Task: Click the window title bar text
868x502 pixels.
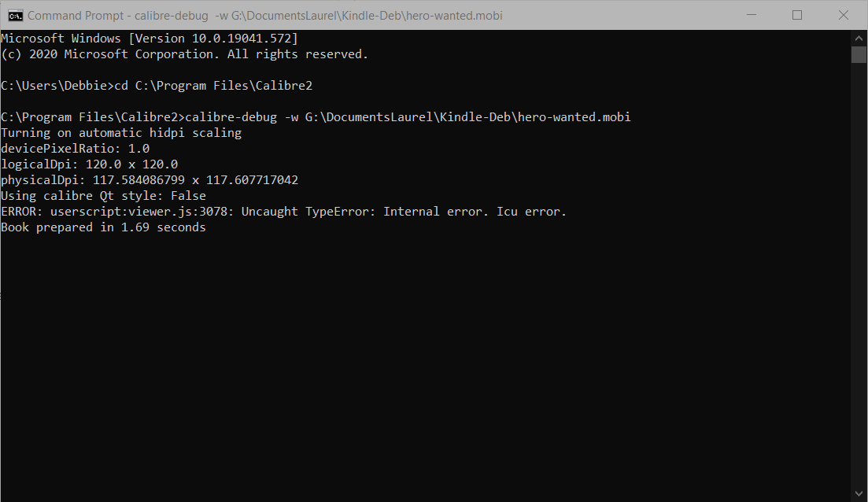Action: [x=264, y=15]
